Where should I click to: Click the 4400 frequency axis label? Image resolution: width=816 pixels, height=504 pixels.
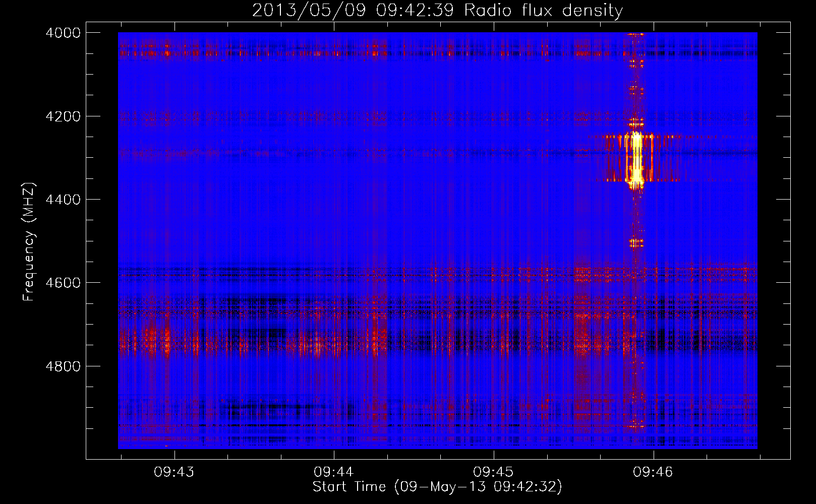(x=63, y=200)
